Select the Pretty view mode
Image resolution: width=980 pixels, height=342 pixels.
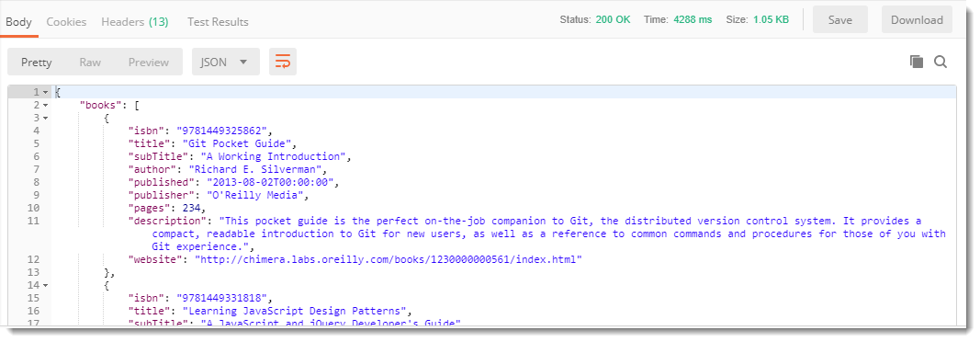coord(36,62)
